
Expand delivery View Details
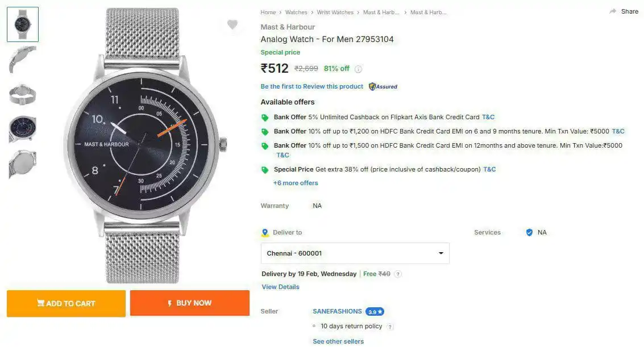pos(280,287)
